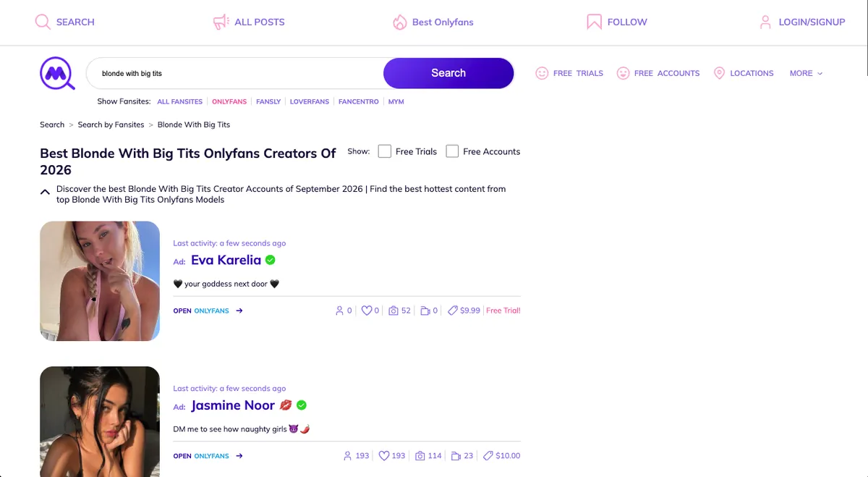The height and width of the screenshot is (477, 868).
Task: Select the ONLYFANS fansite filter
Action: click(229, 102)
